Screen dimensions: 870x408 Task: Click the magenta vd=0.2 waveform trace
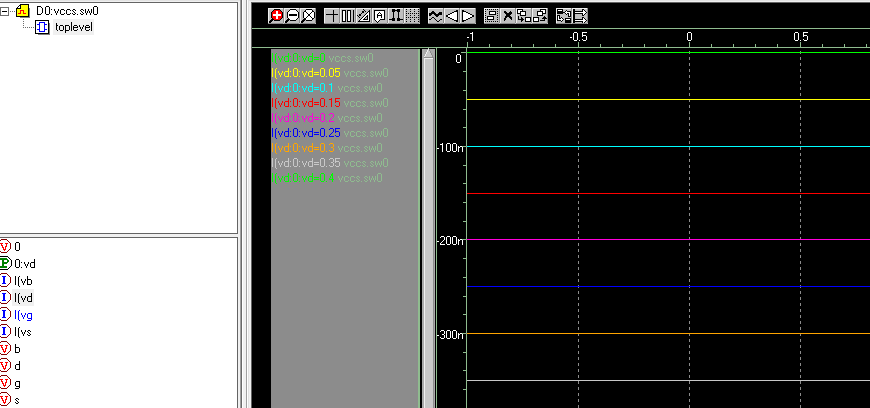pyautogui.click(x=668, y=239)
